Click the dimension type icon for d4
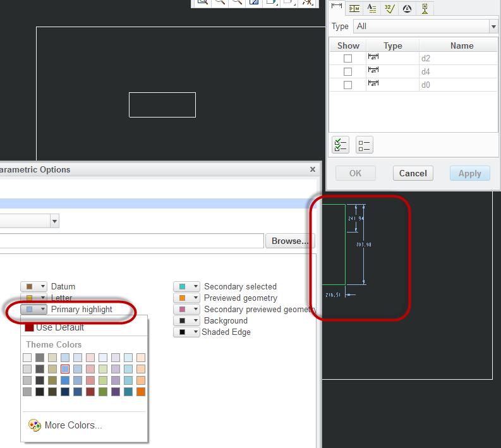 [x=373, y=70]
